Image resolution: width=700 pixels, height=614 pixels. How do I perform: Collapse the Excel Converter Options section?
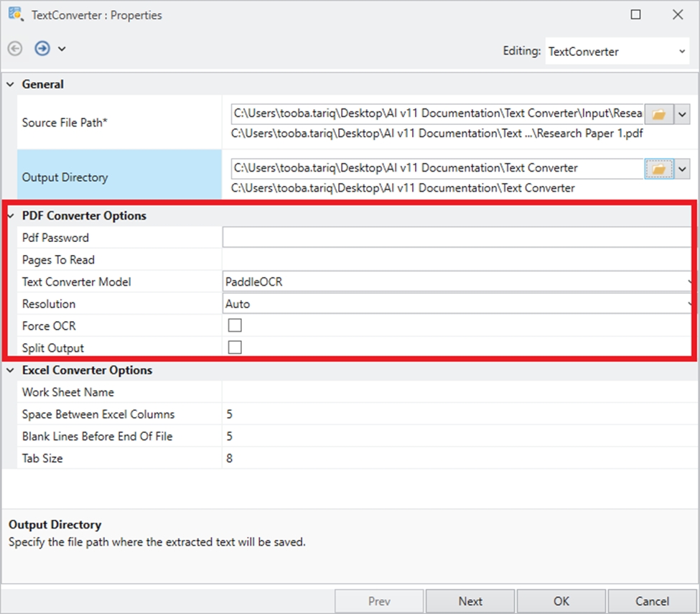click(x=10, y=370)
